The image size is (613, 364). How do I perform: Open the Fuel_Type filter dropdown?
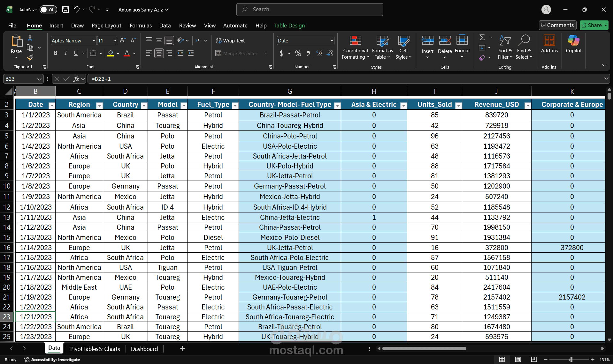point(235,105)
